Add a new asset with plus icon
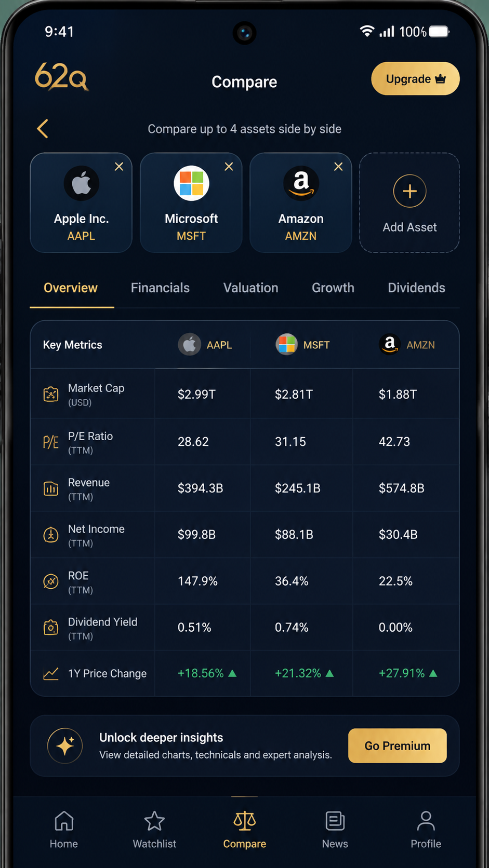489x868 pixels. tap(409, 191)
